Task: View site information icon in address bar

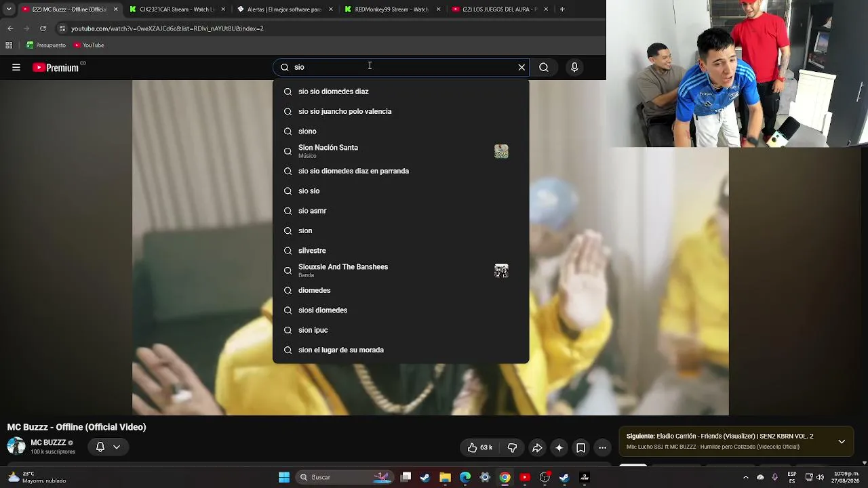Action: click(x=62, y=28)
